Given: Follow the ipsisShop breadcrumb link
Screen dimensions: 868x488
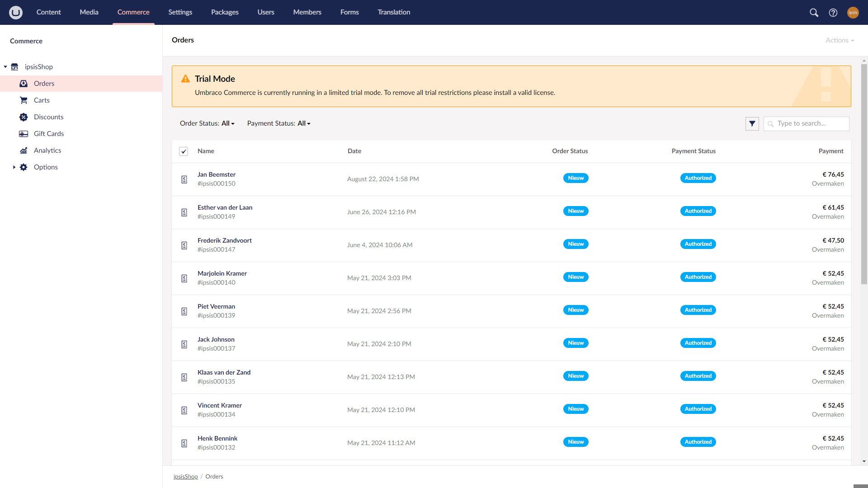Looking at the screenshot, I should 185,476.
